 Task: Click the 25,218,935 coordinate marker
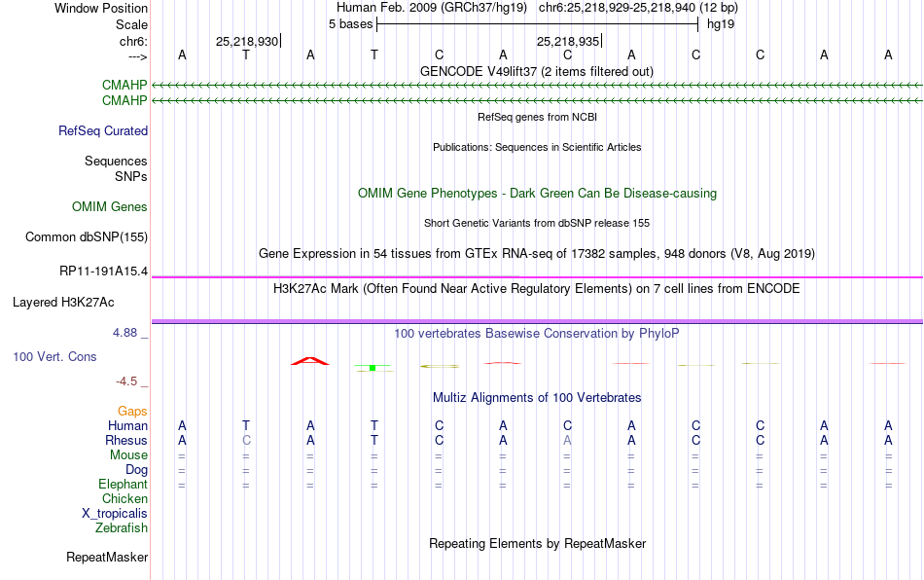(569, 41)
